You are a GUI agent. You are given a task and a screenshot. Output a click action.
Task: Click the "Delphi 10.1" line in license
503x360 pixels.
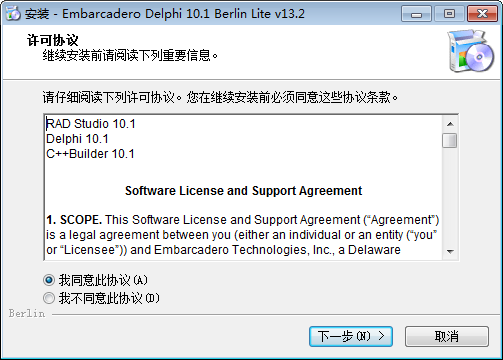77,139
